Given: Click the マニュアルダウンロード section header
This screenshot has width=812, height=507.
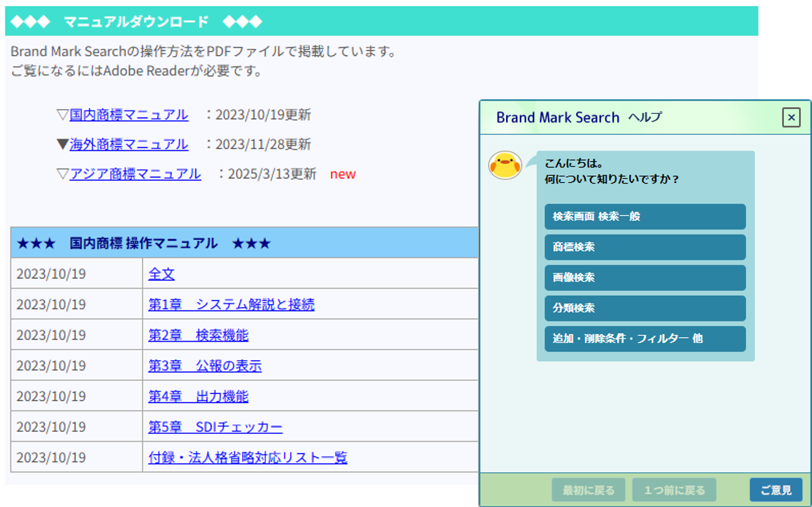Looking at the screenshot, I should [381, 22].
